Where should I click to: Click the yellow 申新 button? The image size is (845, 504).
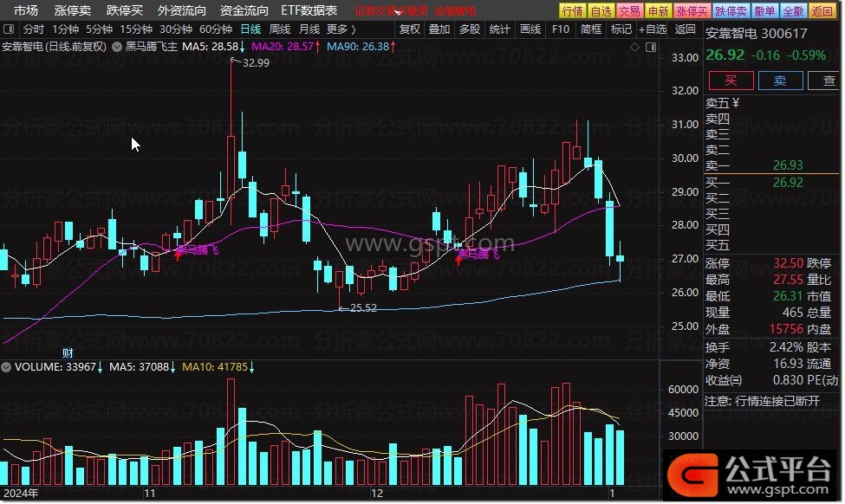click(658, 10)
